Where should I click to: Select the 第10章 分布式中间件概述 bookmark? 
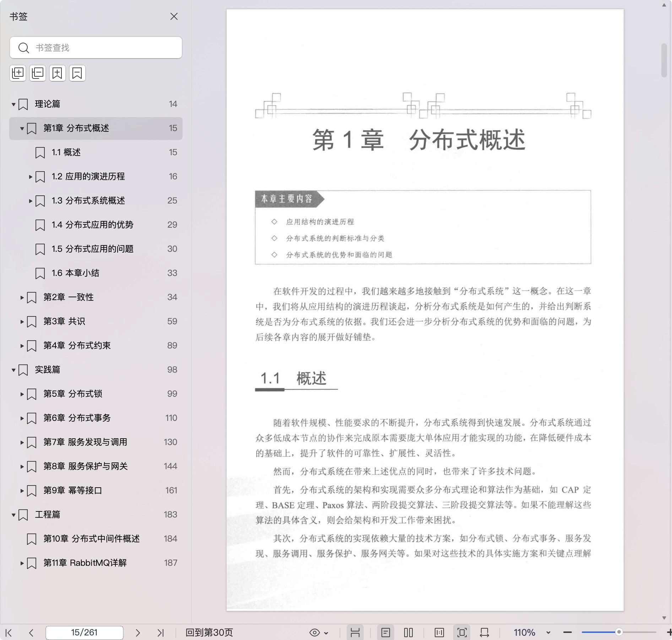coord(91,539)
